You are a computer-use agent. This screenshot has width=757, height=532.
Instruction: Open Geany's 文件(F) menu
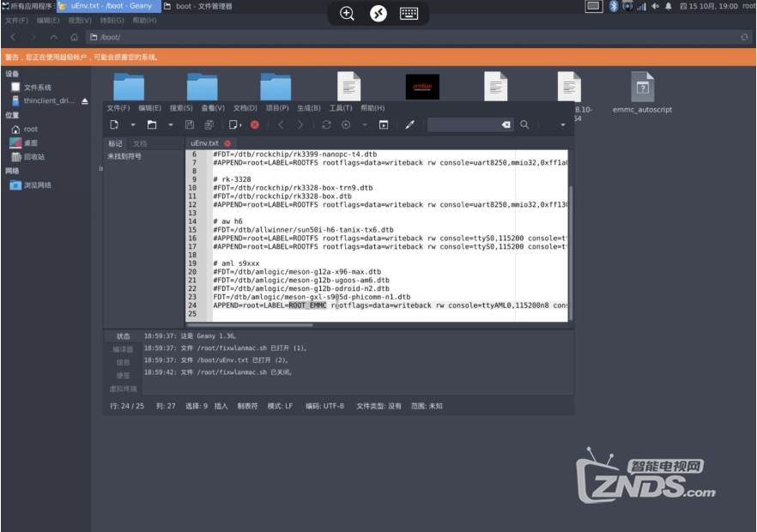(118, 108)
